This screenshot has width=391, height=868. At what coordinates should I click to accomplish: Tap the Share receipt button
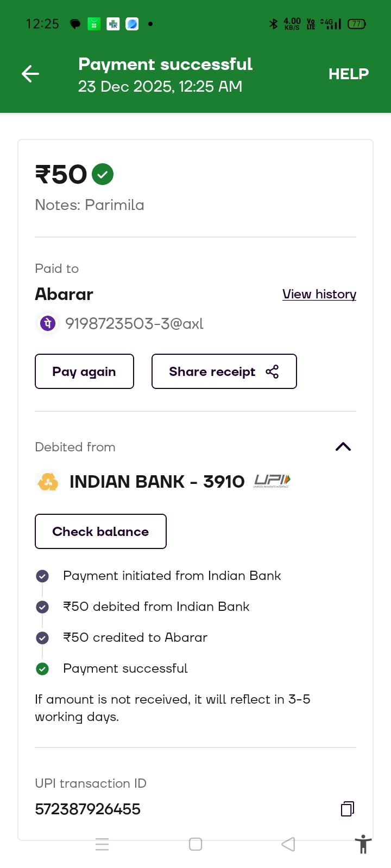coord(224,372)
